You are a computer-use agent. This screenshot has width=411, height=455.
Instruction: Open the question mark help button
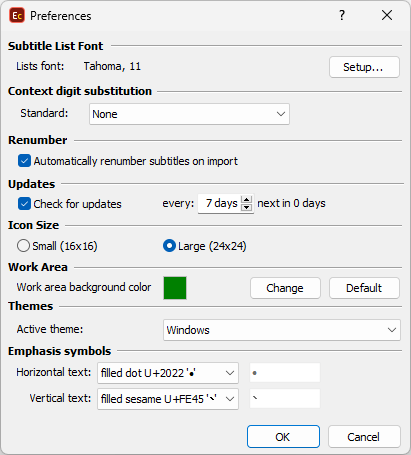[342, 15]
